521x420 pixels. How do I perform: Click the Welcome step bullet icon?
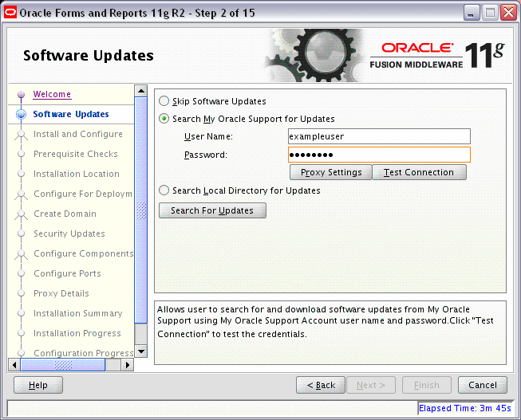tap(22, 95)
